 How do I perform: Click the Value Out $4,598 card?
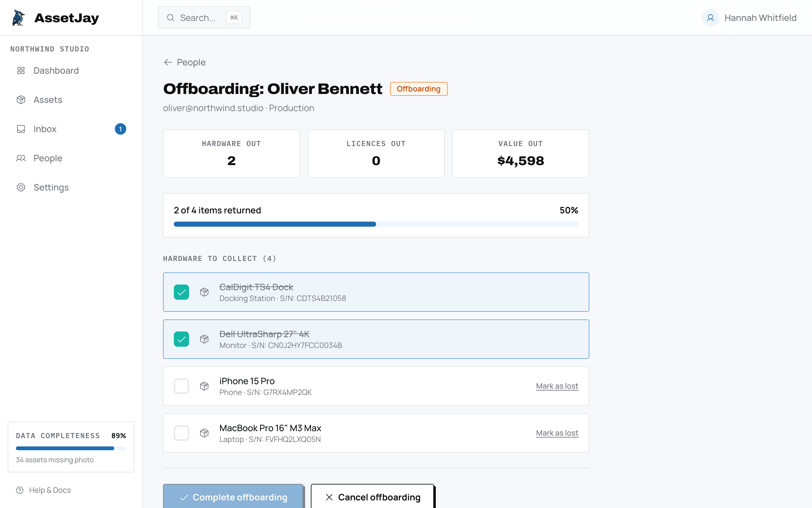(x=521, y=154)
